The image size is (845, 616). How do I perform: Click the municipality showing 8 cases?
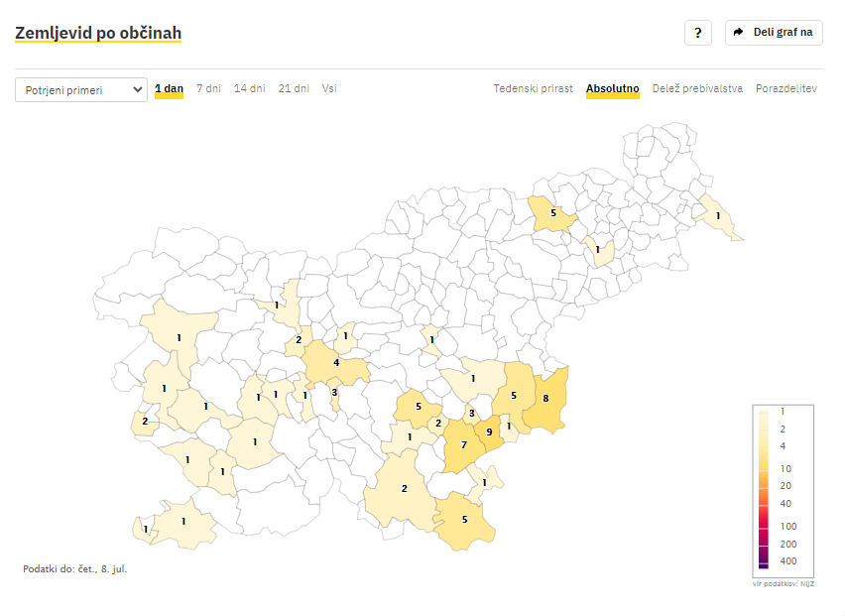point(547,400)
